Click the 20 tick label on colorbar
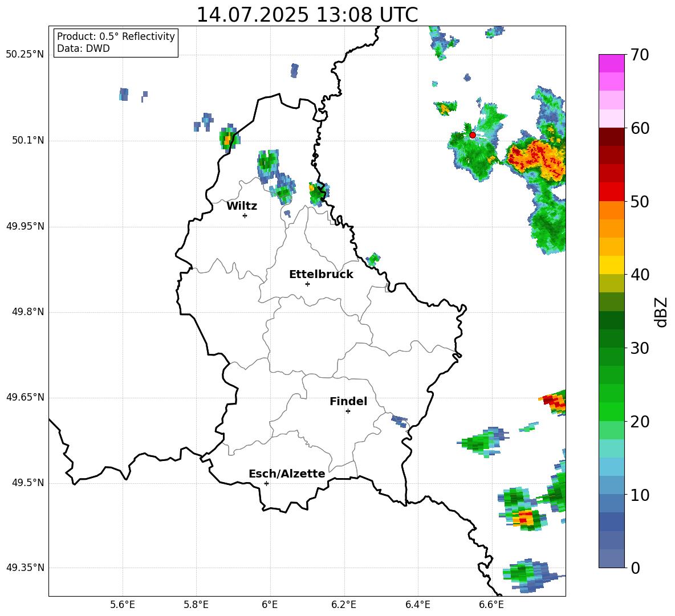675x616 pixels. point(640,422)
